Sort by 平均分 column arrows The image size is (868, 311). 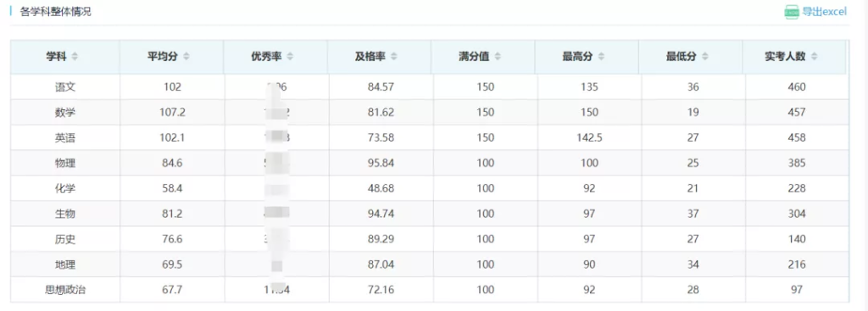click(x=186, y=57)
